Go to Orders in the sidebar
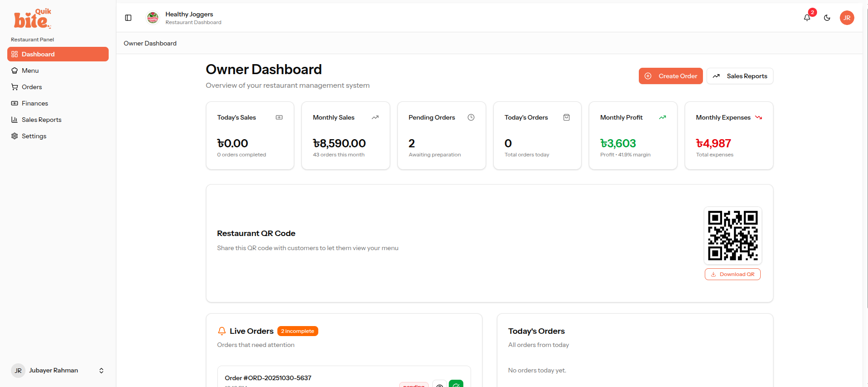Viewport: 868px width, 387px height. click(31, 87)
